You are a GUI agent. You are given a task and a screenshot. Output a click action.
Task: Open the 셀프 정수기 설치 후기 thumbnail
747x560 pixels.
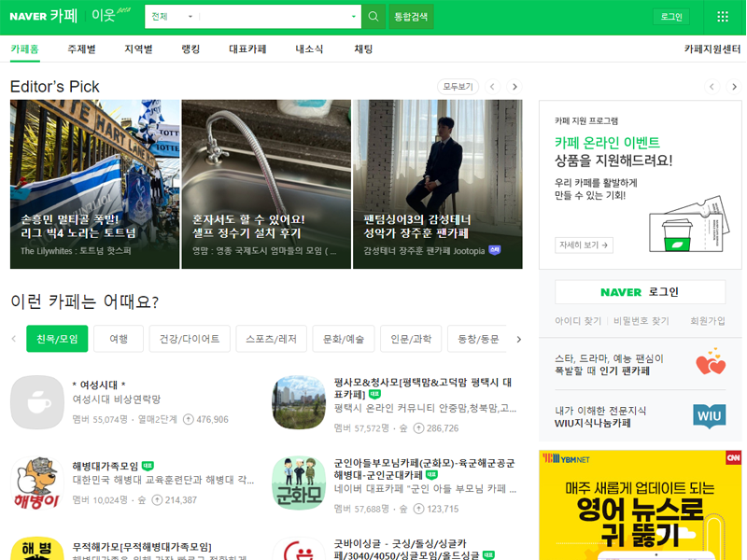(266, 184)
